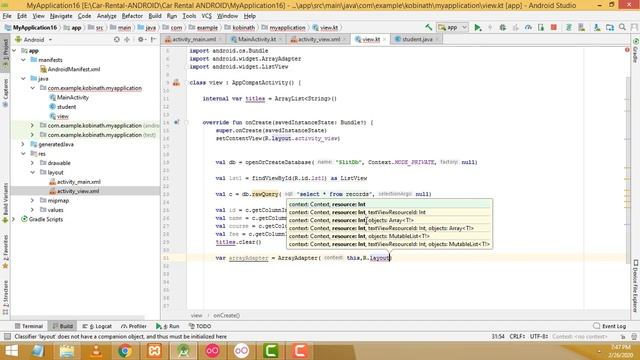Open the VCS menu

207,16
